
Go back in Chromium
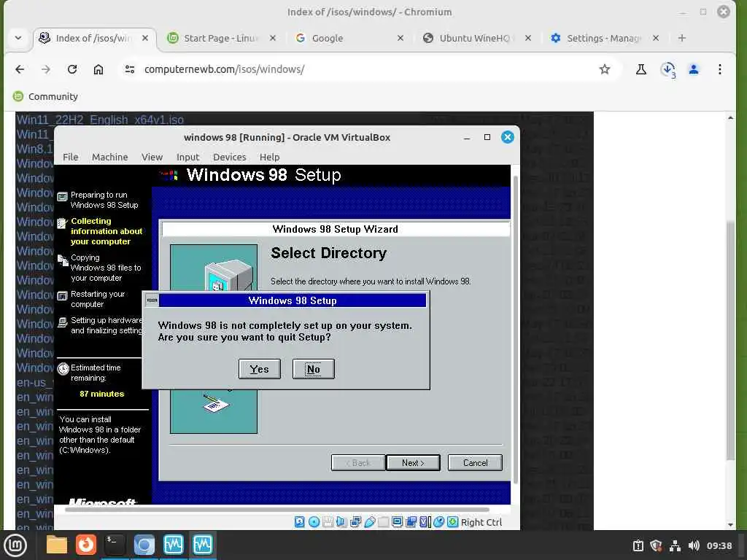pyautogui.click(x=20, y=69)
